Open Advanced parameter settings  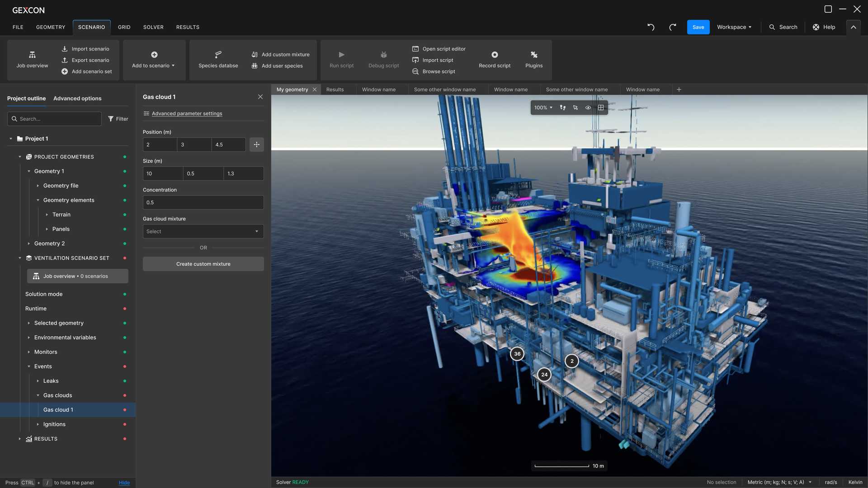(186, 113)
